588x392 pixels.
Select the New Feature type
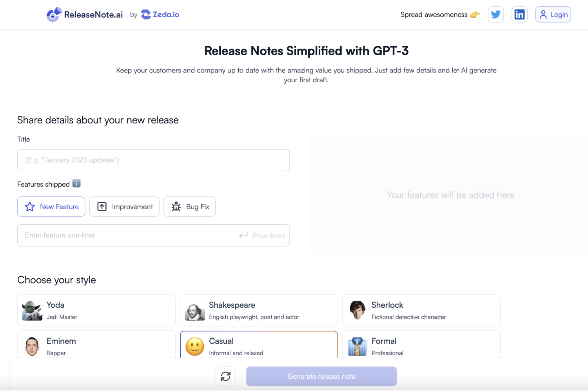point(51,207)
